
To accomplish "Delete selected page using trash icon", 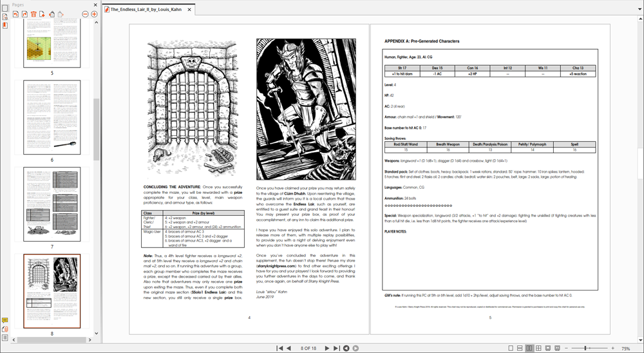I will pos(33,14).
